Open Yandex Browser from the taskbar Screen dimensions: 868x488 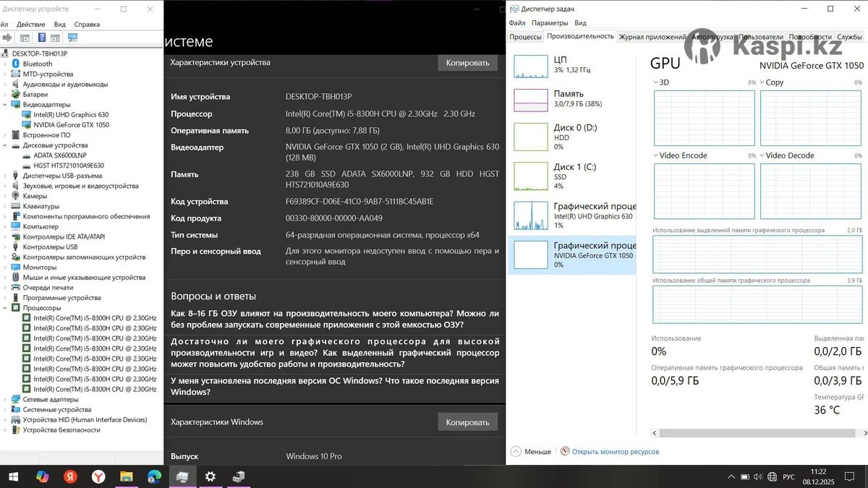[x=98, y=476]
